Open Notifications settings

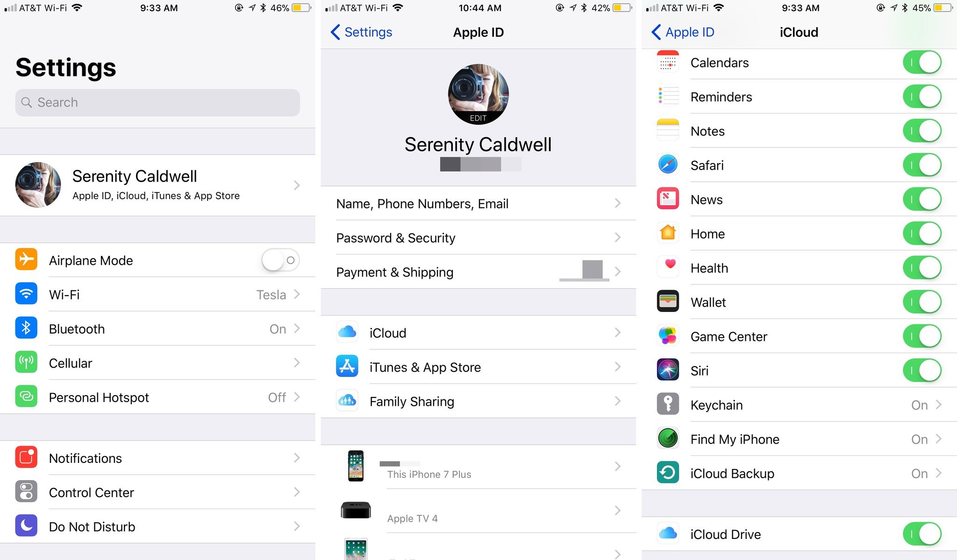point(156,458)
